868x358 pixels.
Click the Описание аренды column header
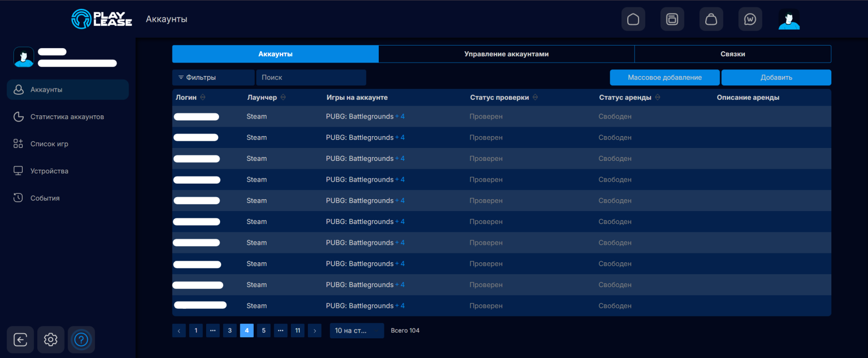point(748,97)
